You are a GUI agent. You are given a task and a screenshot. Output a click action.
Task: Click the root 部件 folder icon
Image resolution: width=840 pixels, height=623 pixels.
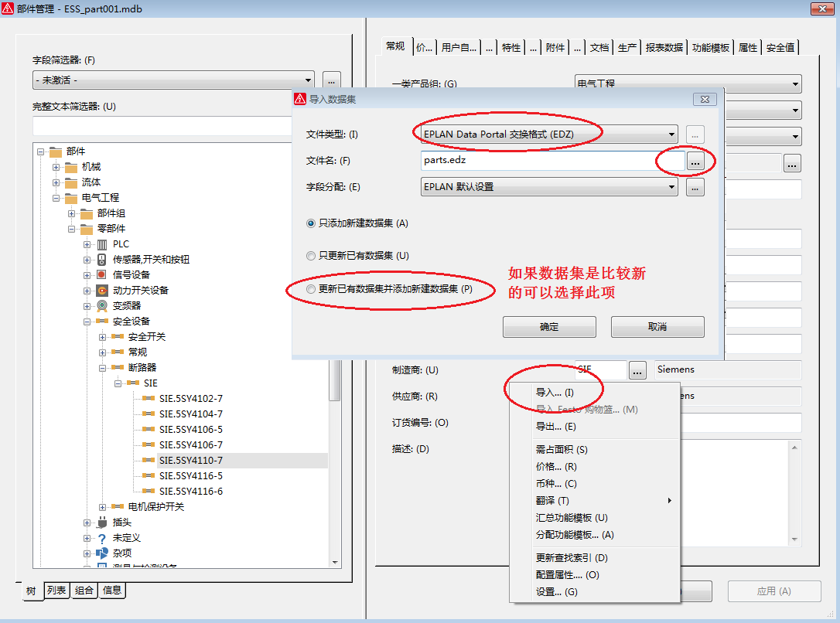[56, 152]
